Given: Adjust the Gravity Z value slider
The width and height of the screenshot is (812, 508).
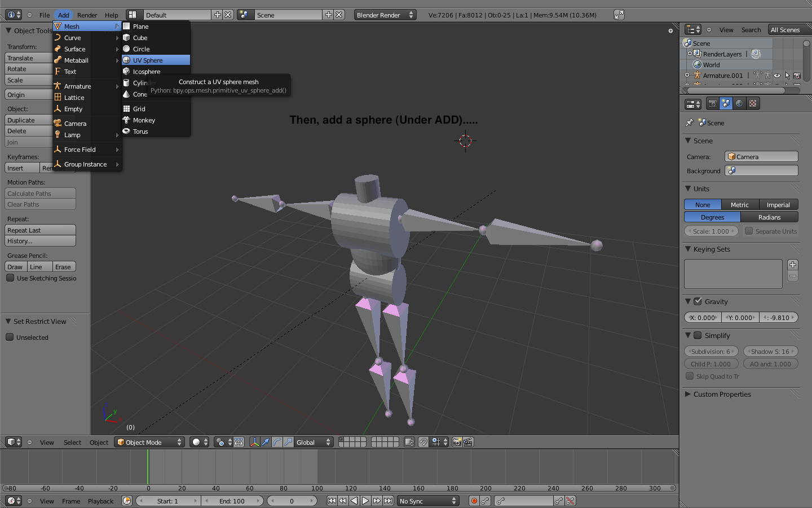Looking at the screenshot, I should pos(778,317).
